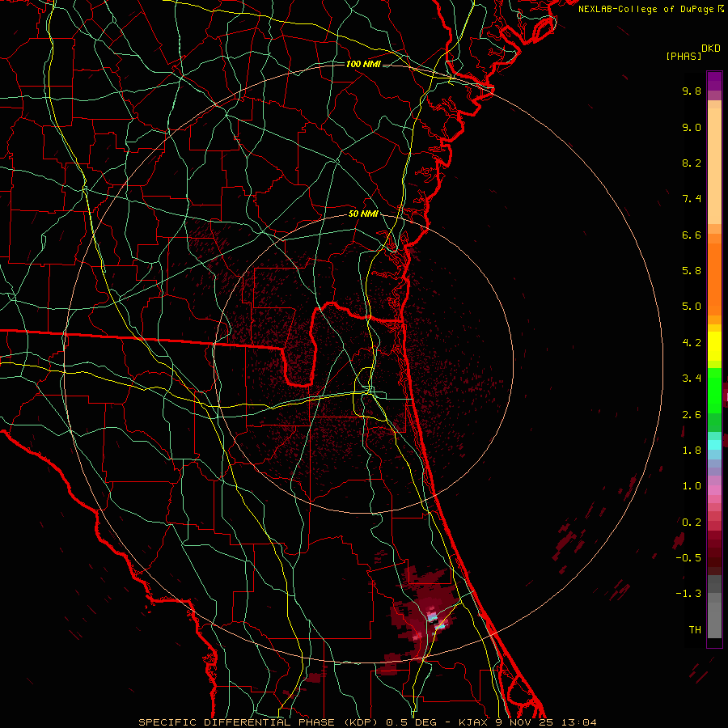Click the 8.2 scale value

[x=692, y=163]
